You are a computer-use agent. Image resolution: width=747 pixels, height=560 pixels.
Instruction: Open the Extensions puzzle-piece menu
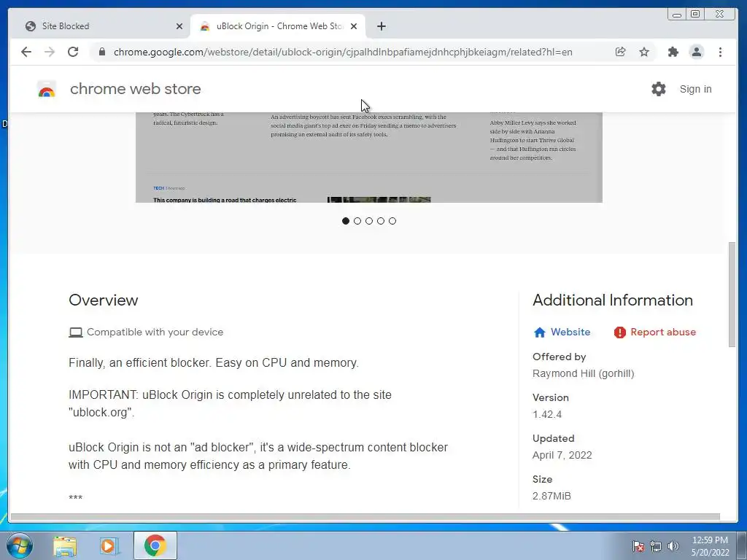click(x=673, y=52)
